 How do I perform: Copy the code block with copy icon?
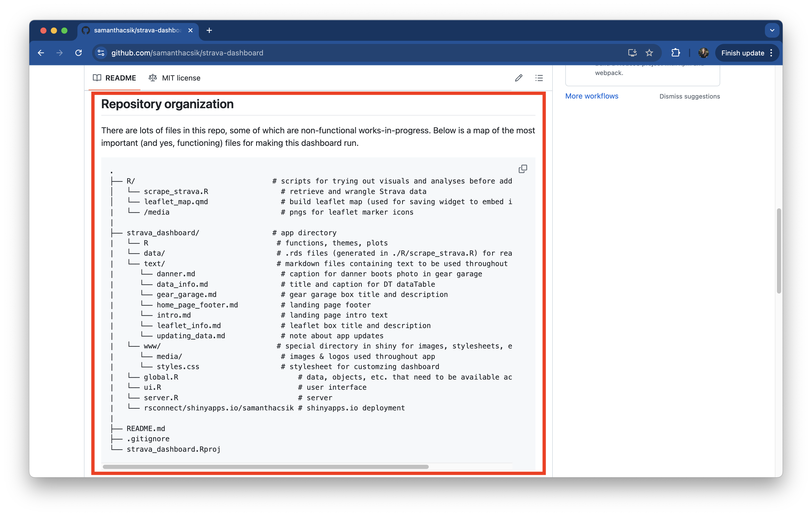point(523,169)
